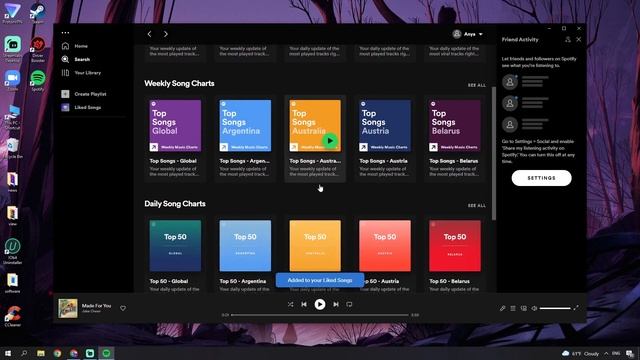Open Search in the sidebar
The width and height of the screenshot is (640, 360).
tap(76, 60)
